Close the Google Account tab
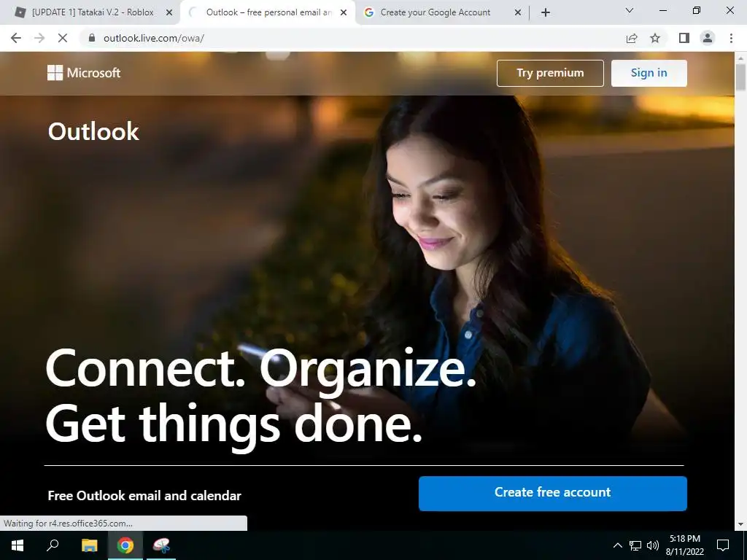The width and height of the screenshot is (747, 560). pyautogui.click(x=518, y=13)
